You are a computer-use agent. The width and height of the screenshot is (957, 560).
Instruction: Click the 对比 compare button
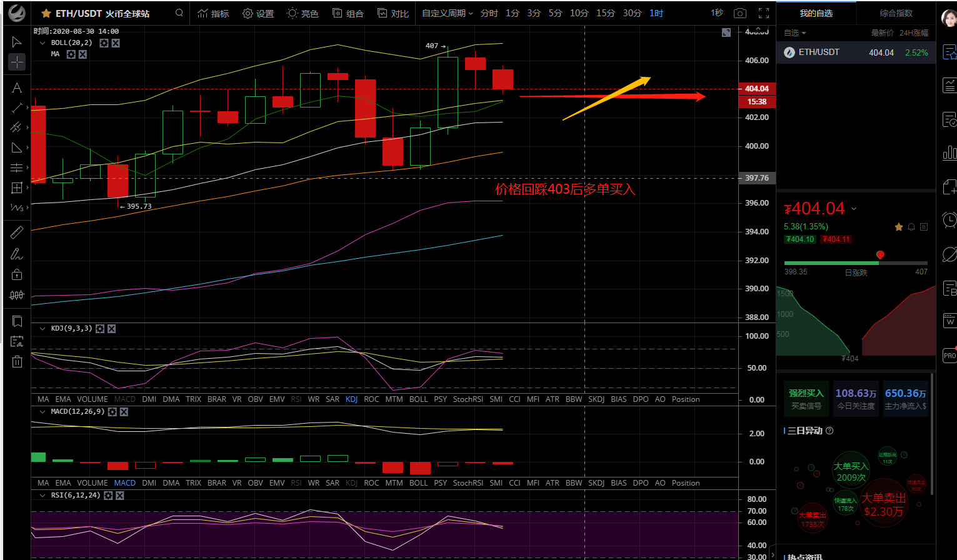click(x=393, y=13)
